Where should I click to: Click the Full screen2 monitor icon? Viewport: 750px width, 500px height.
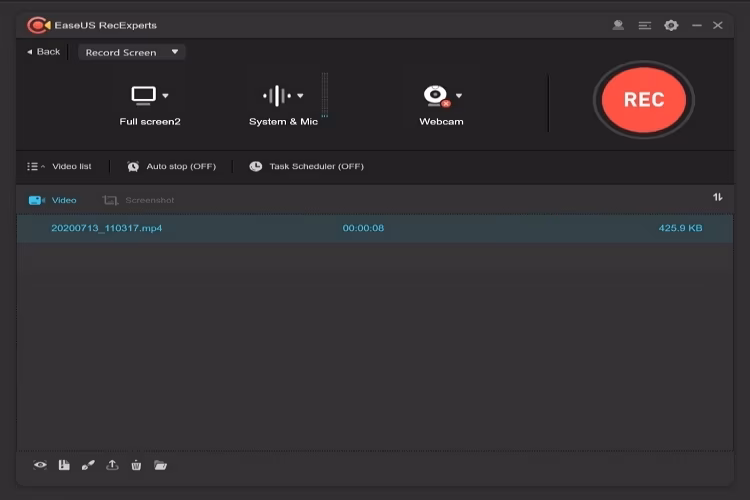[x=143, y=96]
